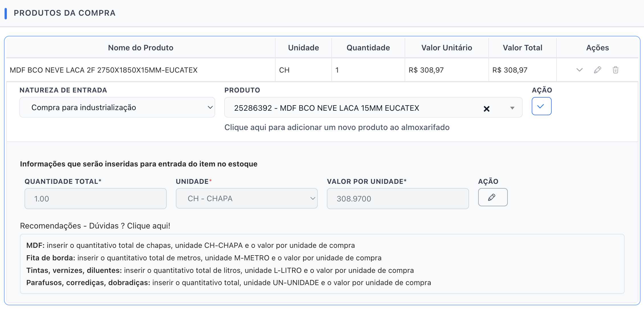Open the Unidade CH - CHAPA dropdown
644x309 pixels.
coord(246,199)
